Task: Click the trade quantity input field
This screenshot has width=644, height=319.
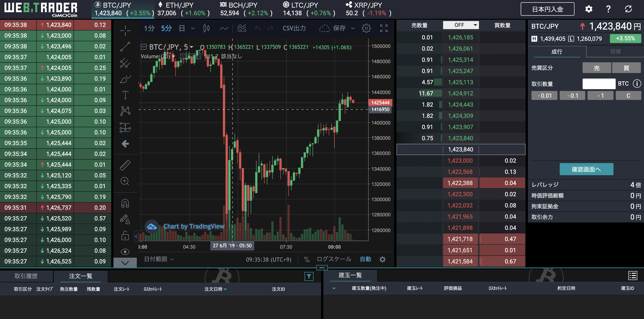Action: click(599, 84)
